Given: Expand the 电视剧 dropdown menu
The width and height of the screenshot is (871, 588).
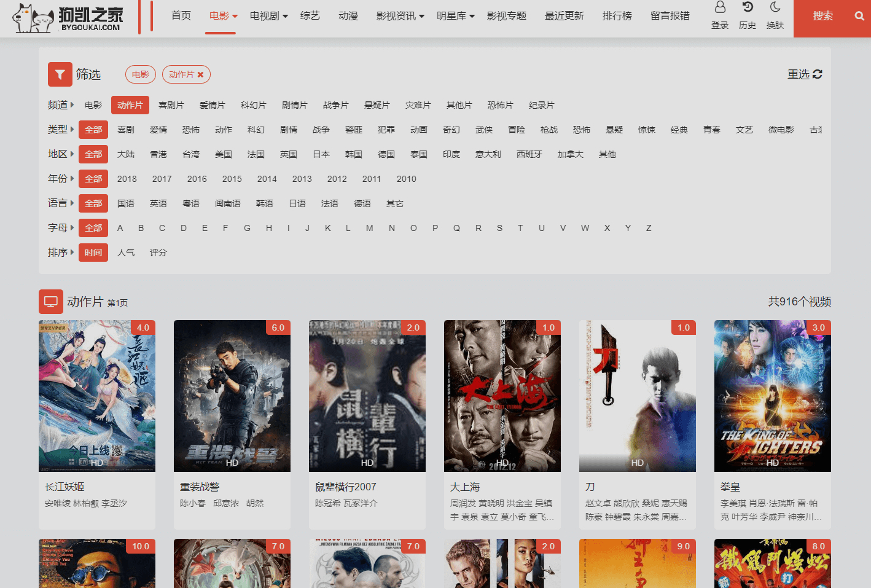Looking at the screenshot, I should tap(269, 16).
